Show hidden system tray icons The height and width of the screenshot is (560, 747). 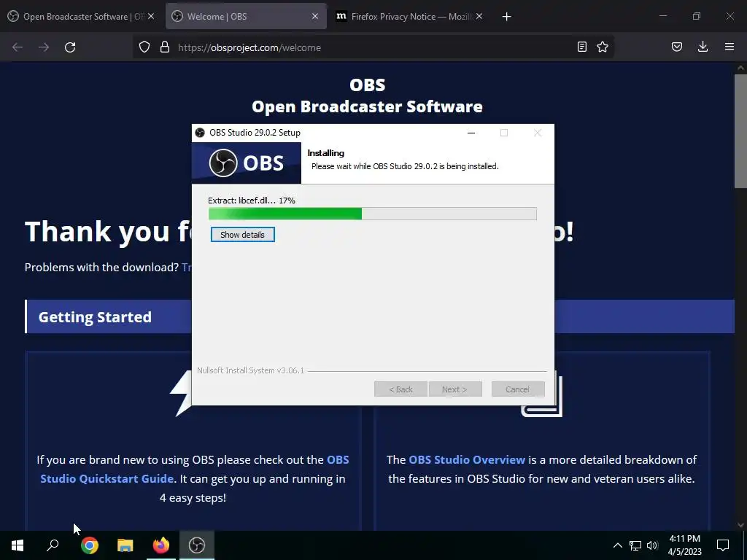617,545
